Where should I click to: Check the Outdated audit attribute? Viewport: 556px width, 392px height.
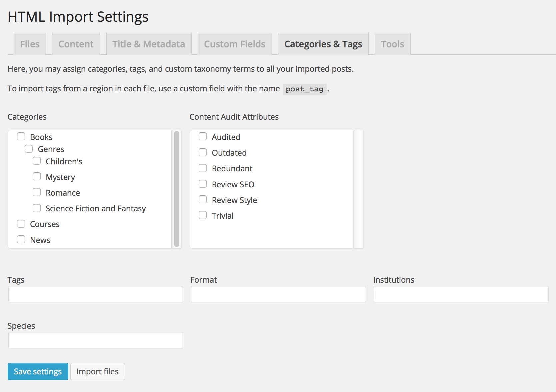[203, 152]
